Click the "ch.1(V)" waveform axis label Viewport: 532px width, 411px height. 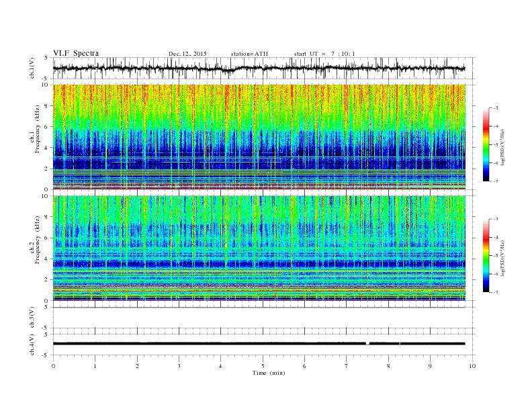tap(32, 68)
